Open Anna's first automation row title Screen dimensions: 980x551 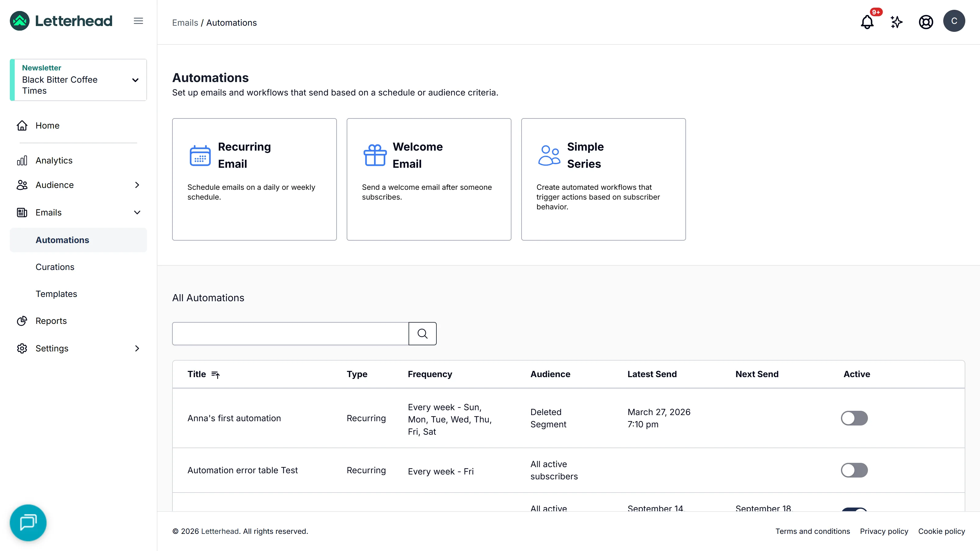click(x=234, y=418)
